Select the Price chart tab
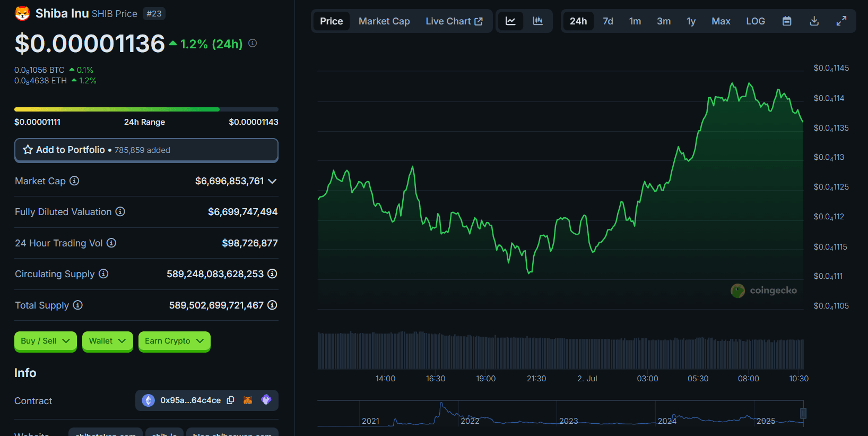Image resolution: width=868 pixels, height=436 pixels. click(x=332, y=21)
